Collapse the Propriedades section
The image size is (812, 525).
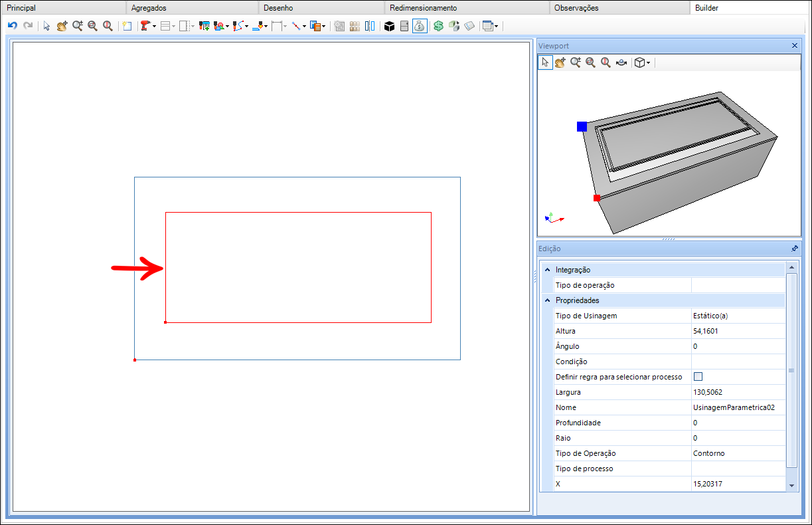pos(548,300)
